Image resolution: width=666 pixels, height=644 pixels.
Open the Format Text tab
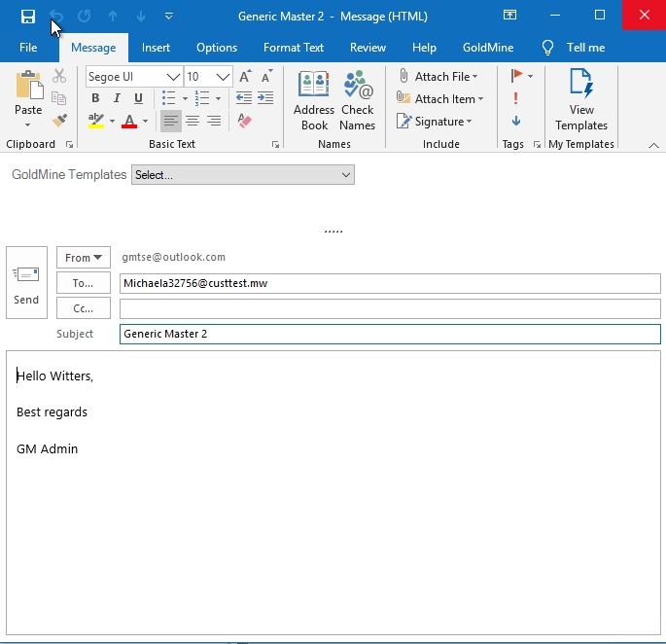click(294, 48)
